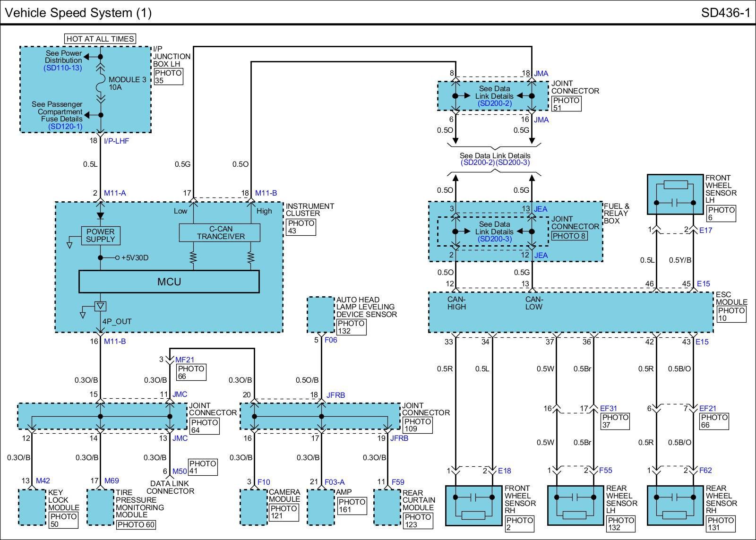Open the SD120-1 fuse details link

tap(65, 127)
